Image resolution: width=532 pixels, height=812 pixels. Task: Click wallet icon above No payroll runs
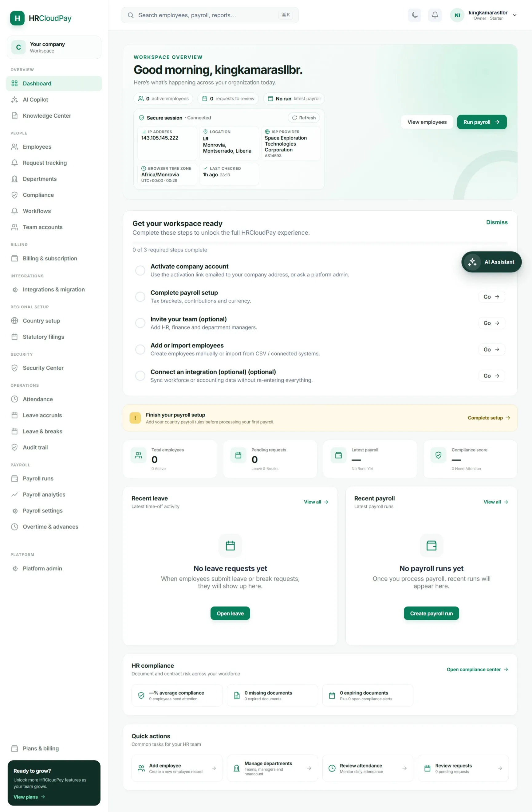[431, 545]
